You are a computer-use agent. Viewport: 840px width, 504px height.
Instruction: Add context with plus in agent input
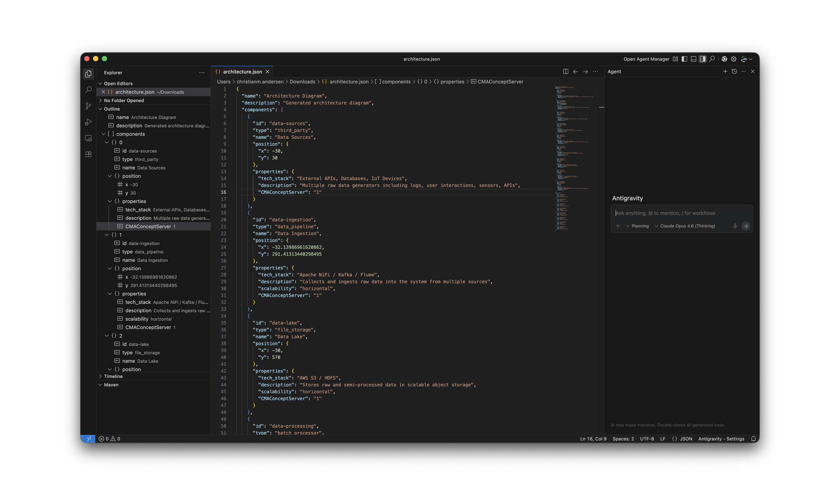[x=618, y=226]
